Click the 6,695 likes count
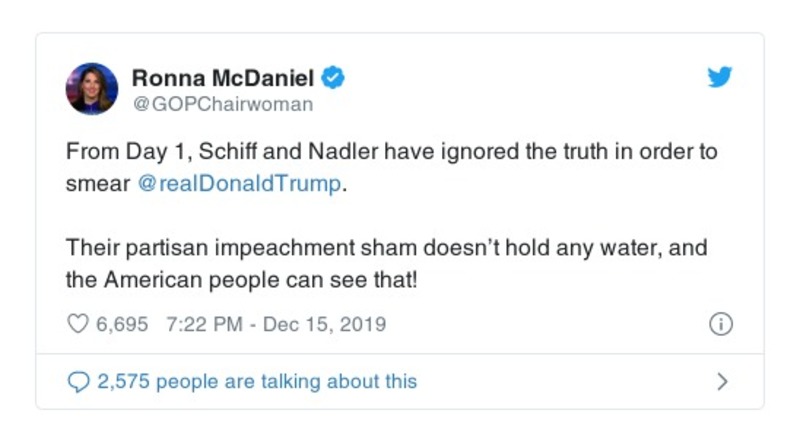Viewport: 800px width, 445px height. 122,324
